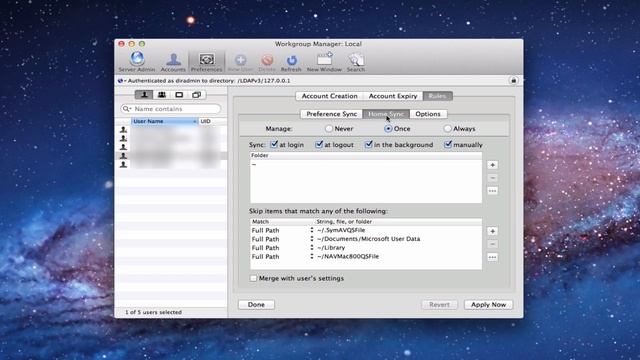Browse skip items with the ellipsis button
This screenshot has height=360, width=640.
pos(492,257)
